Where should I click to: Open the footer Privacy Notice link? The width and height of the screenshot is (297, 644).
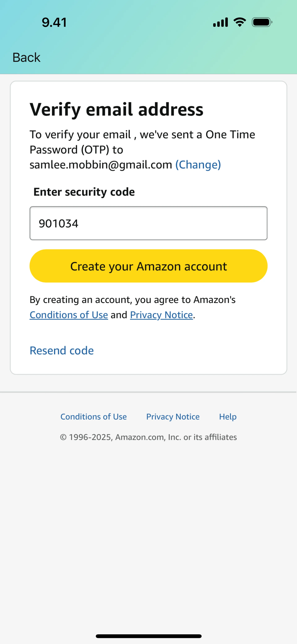pos(173,417)
